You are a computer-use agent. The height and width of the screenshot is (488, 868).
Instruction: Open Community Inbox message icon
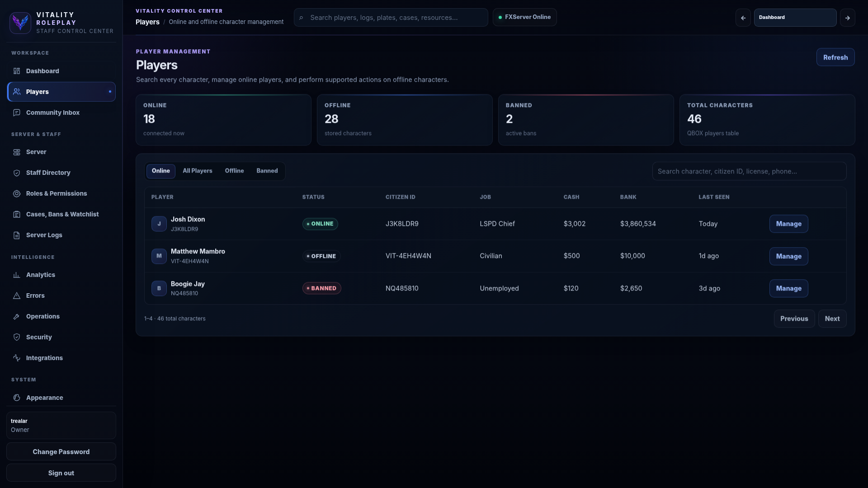[17, 113]
